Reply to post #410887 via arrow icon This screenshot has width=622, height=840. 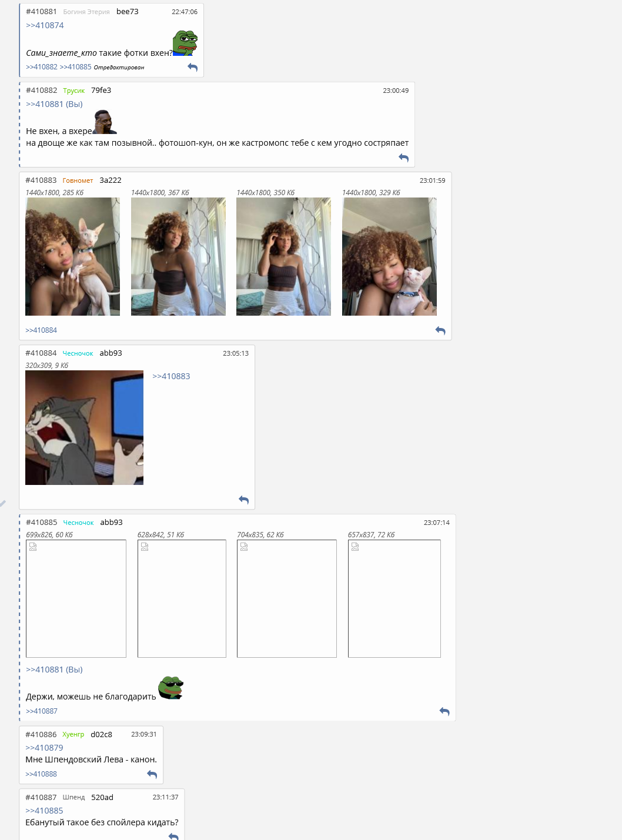point(173,836)
